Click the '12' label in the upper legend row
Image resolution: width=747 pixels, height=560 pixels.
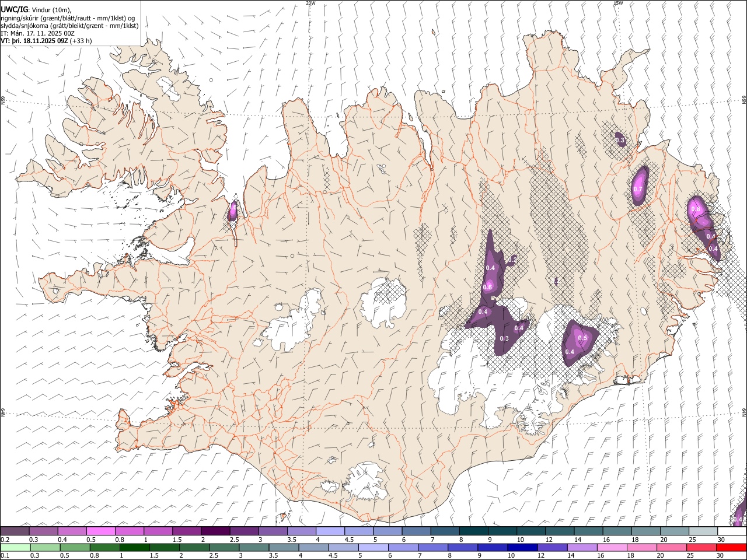(549, 540)
